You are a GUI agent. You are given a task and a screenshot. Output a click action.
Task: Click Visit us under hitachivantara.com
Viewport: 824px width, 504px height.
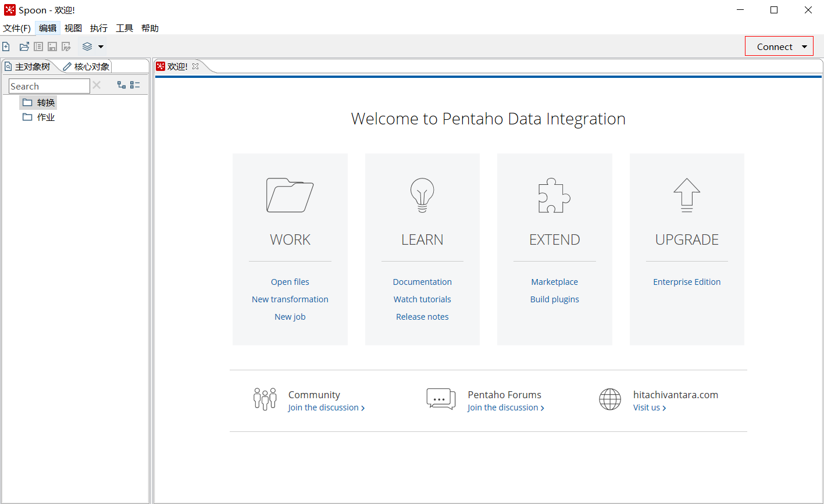[650, 408]
